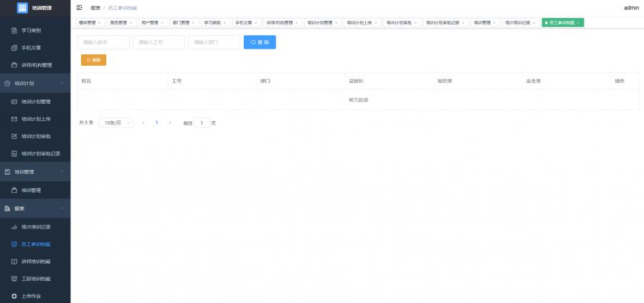Close the 用户管理 tab with its x icon
644x303 pixels.
[162, 23]
